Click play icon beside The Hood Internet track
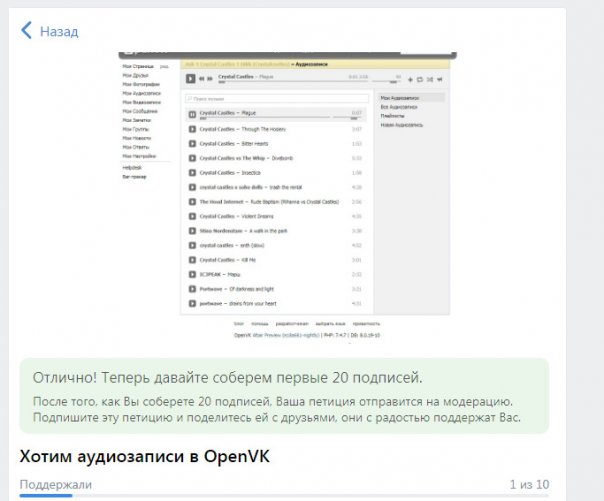Image resolution: width=604 pixels, height=501 pixels. coord(192,202)
